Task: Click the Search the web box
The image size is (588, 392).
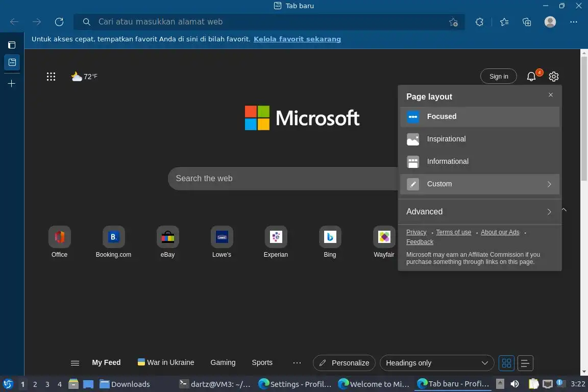Action: click(x=283, y=179)
